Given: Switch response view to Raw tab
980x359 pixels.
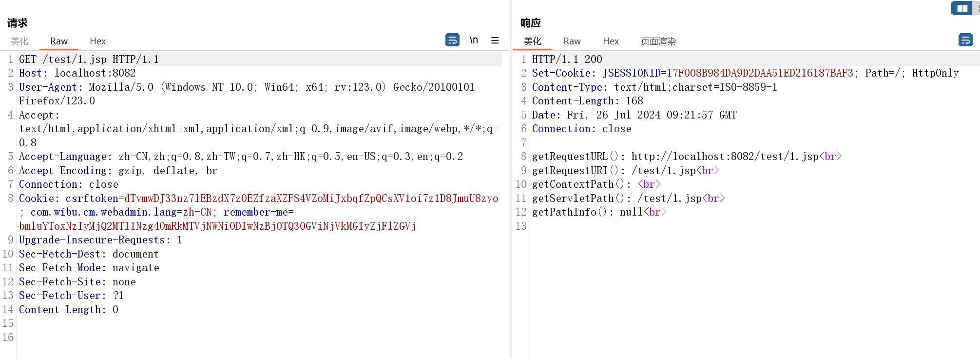Looking at the screenshot, I should pos(572,41).
